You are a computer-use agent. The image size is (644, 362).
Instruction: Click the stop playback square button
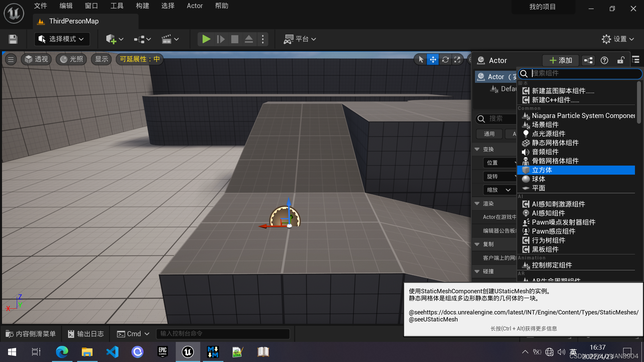coord(235,39)
